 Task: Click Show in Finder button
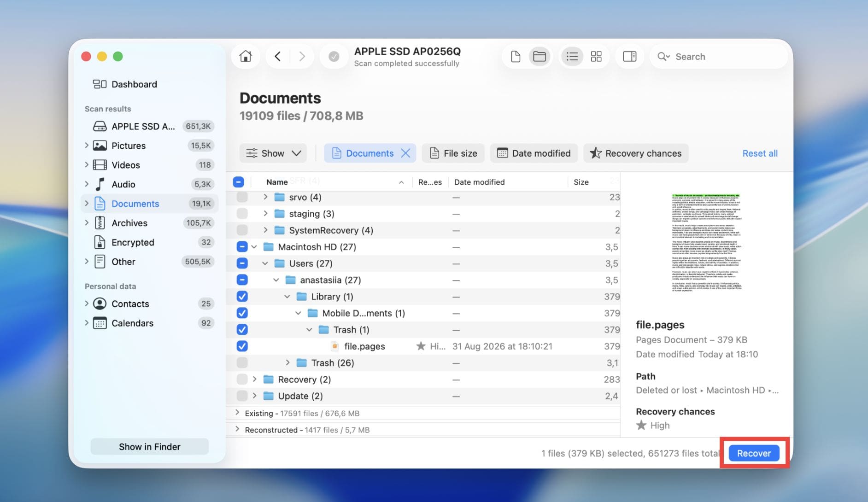[x=150, y=447]
